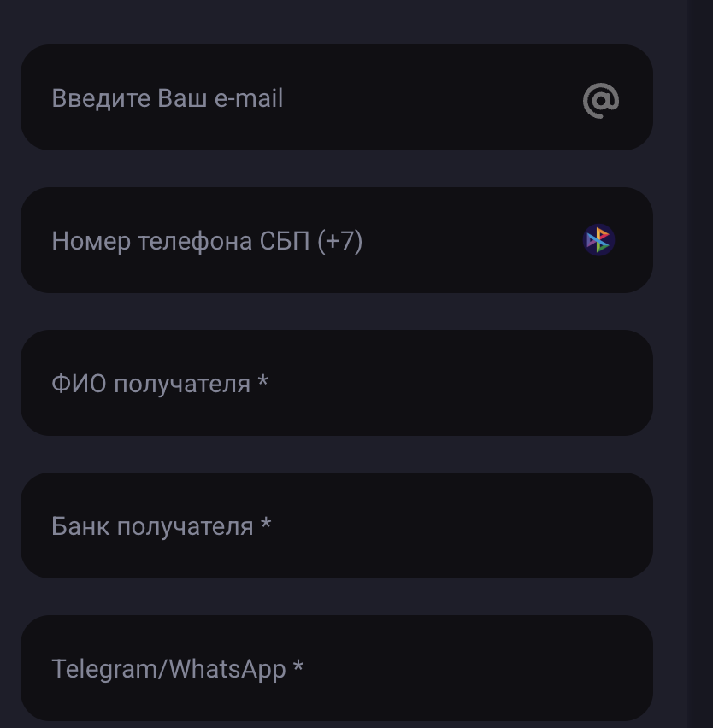Click the asterisk after "ФИО получателя"
713x728 pixels.
[263, 382]
